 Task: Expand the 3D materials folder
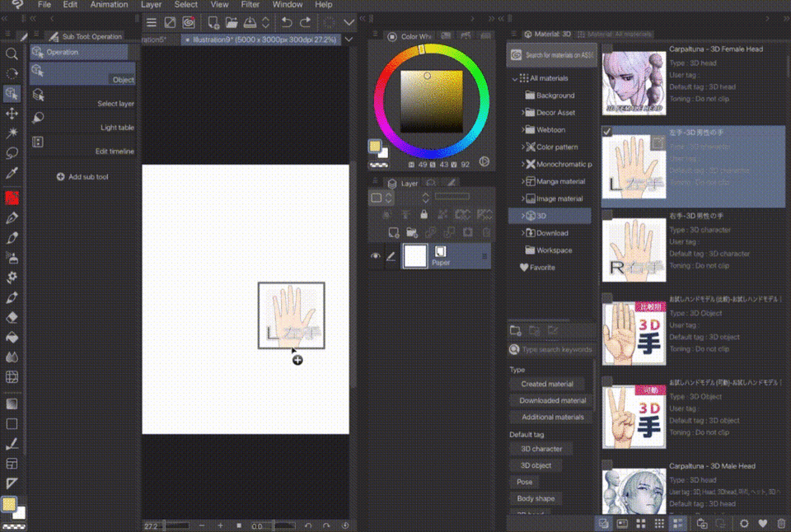pos(522,215)
